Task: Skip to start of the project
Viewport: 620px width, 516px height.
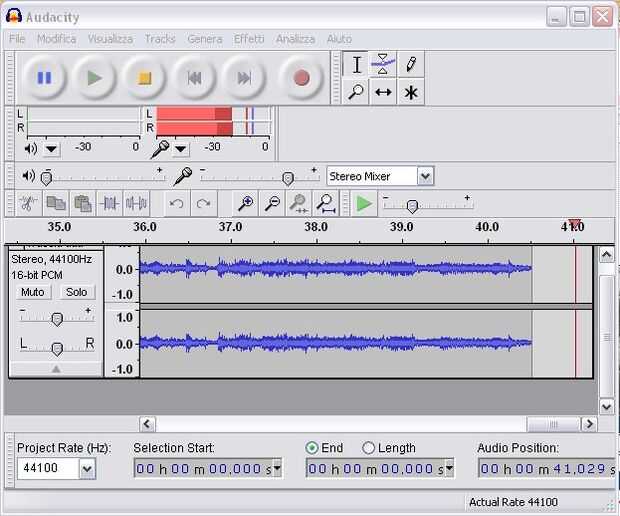Action: [x=194, y=77]
